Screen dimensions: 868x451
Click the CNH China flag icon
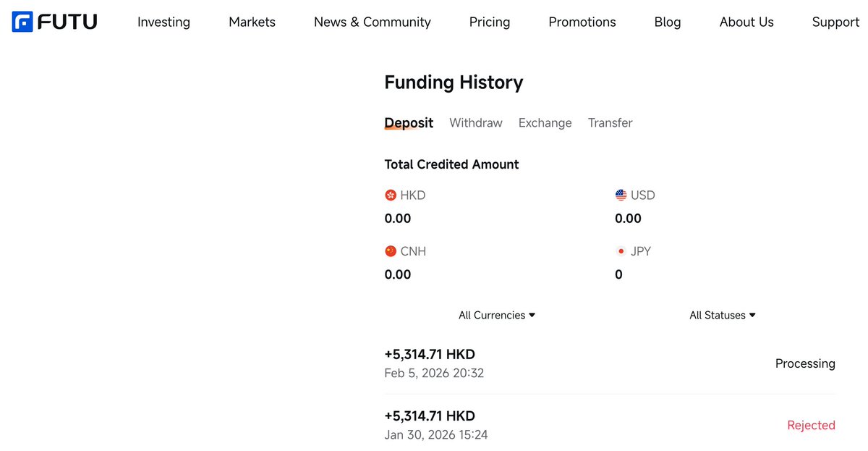tap(391, 251)
